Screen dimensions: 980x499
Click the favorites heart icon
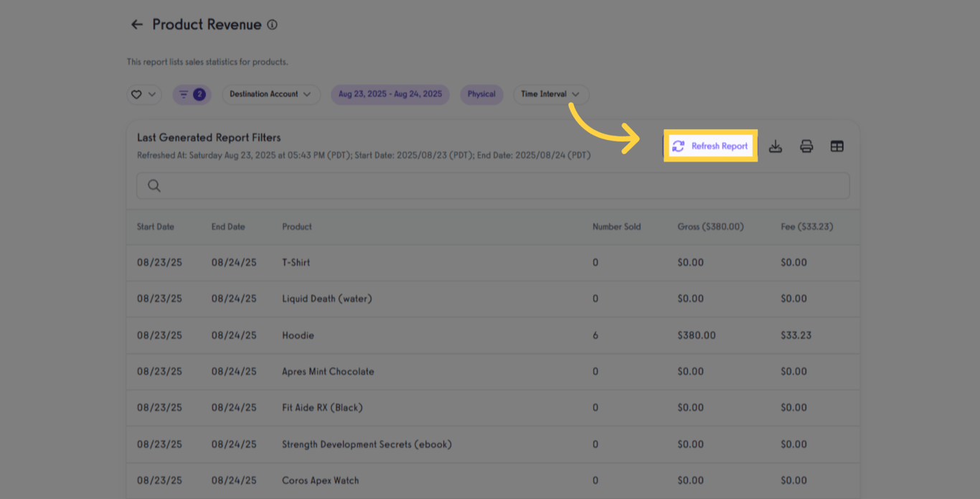[x=138, y=94]
